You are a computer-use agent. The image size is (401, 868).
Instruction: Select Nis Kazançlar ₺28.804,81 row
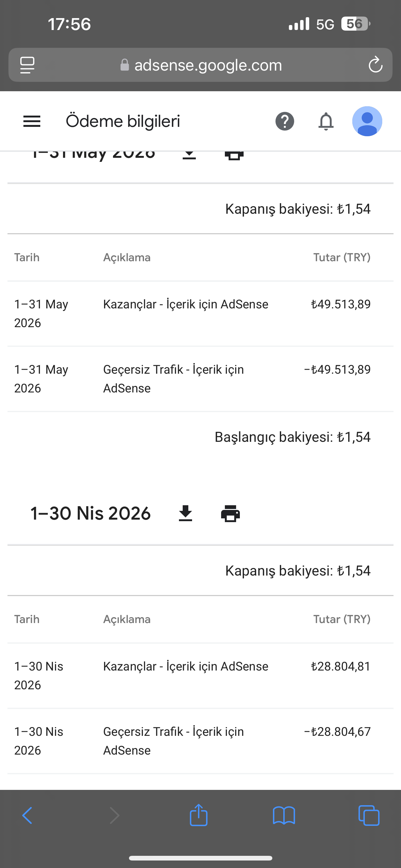point(201,676)
